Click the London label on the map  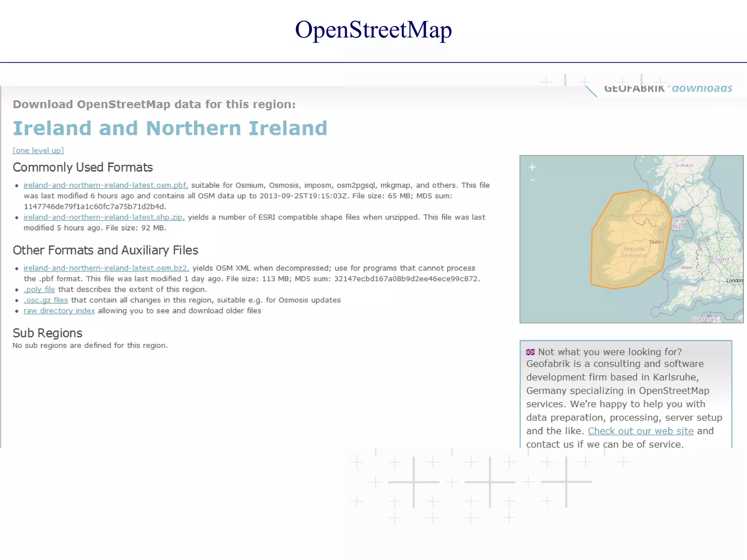734,280
